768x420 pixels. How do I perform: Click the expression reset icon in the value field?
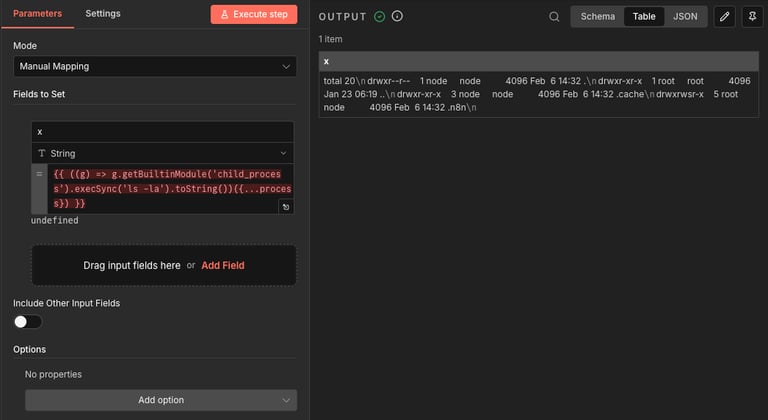(x=286, y=207)
